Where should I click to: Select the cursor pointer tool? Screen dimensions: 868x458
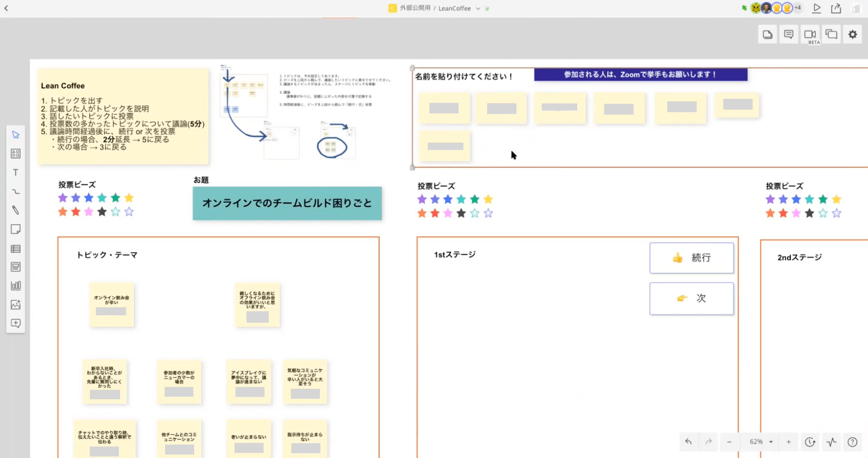pyautogui.click(x=15, y=135)
